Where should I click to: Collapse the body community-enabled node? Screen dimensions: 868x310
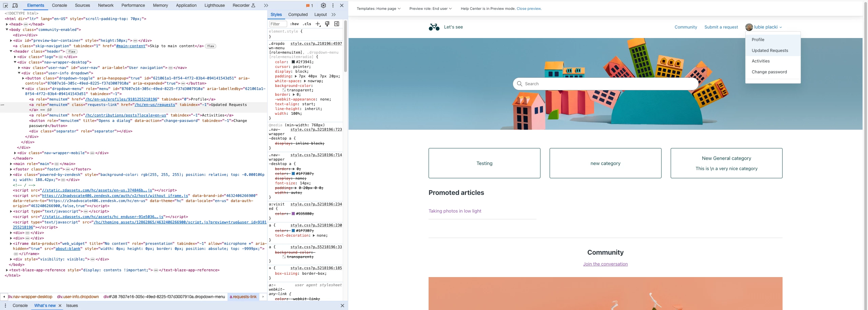coord(7,30)
